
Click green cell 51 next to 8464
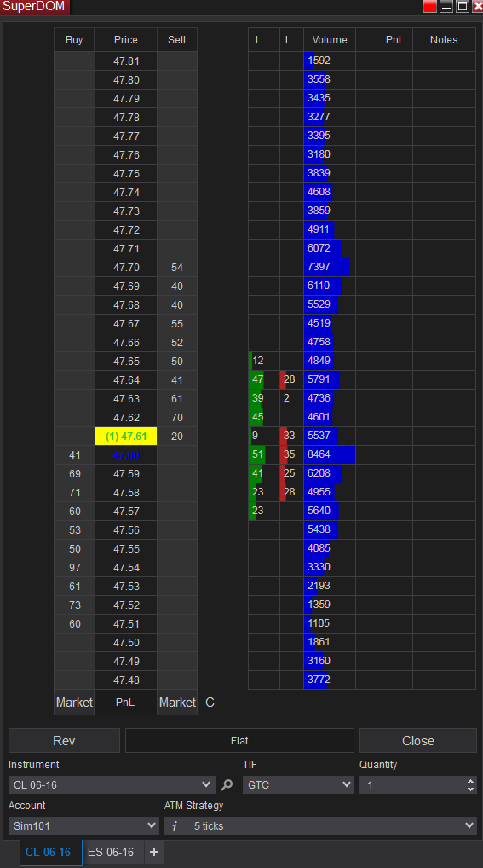(x=264, y=454)
